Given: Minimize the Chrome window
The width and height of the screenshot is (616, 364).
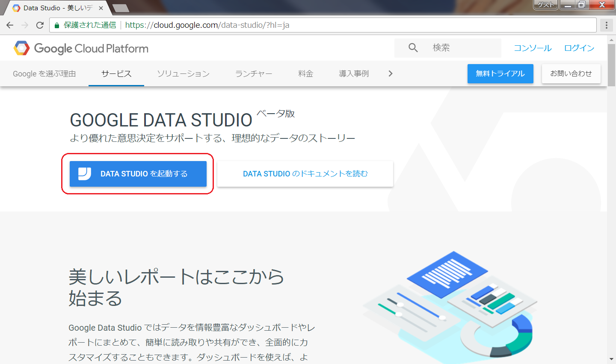Looking at the screenshot, I should (567, 5).
